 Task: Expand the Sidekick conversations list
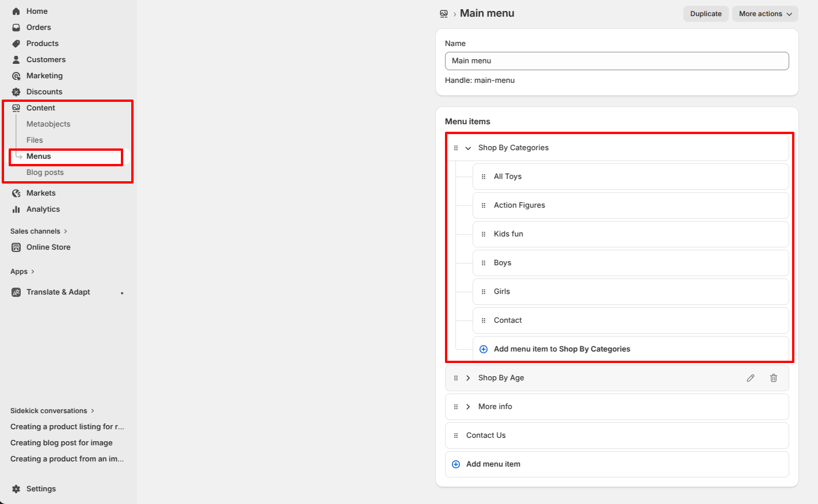click(x=52, y=411)
